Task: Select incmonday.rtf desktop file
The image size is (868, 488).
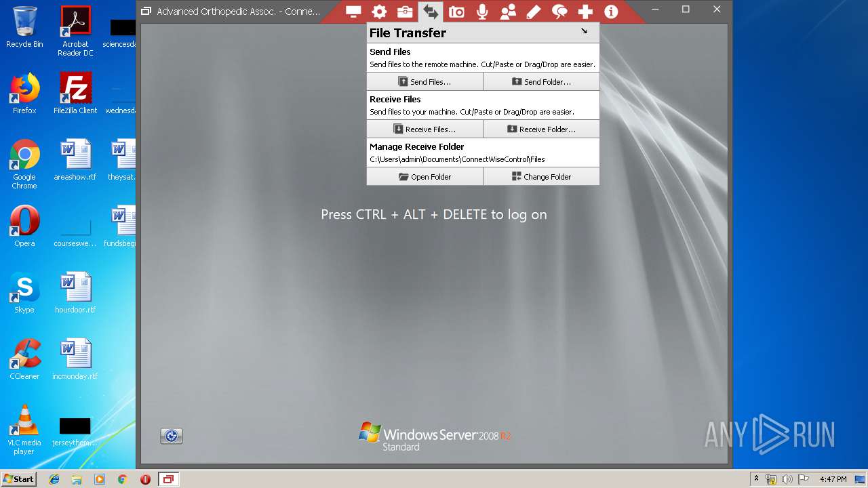Action: [75, 359]
